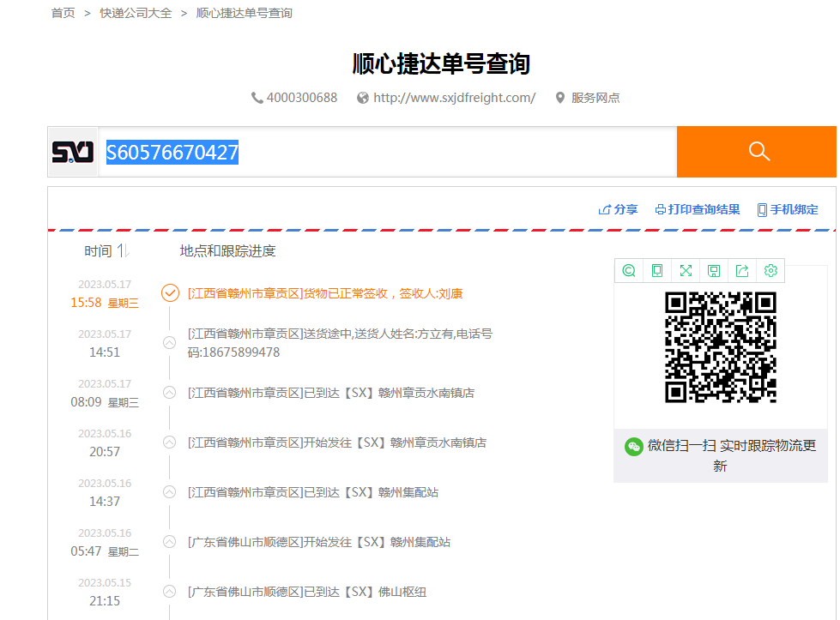Click the time 14:51
Screen dimensions: 840x620
[105, 352]
